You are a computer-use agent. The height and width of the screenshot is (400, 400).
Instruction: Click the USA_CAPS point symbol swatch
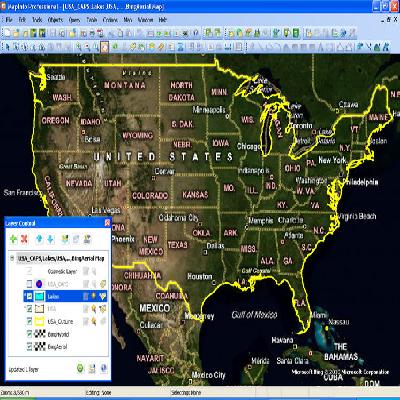[40, 284]
